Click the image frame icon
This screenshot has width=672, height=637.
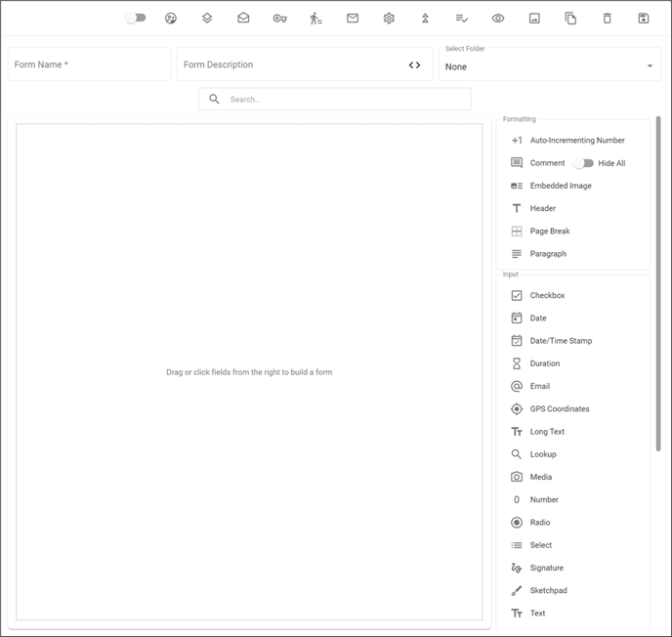534,19
